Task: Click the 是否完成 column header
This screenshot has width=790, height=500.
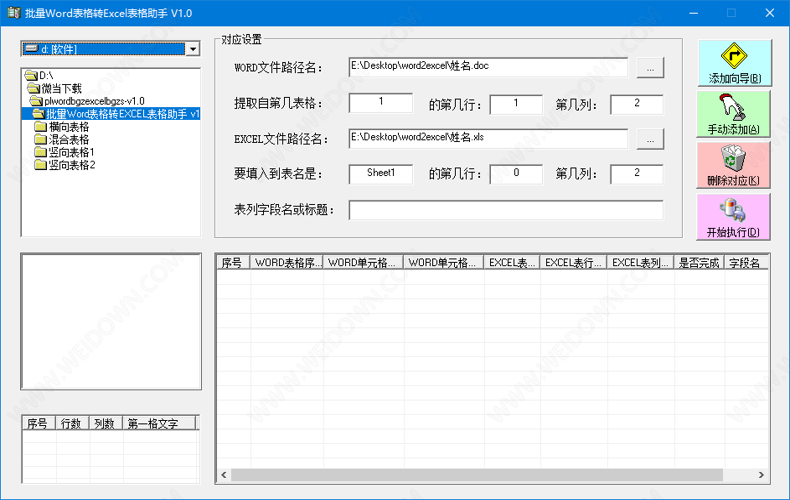Action: (x=699, y=263)
